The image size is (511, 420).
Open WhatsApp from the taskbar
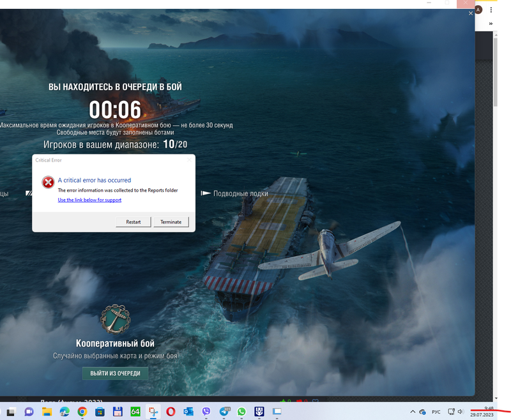coord(241,412)
